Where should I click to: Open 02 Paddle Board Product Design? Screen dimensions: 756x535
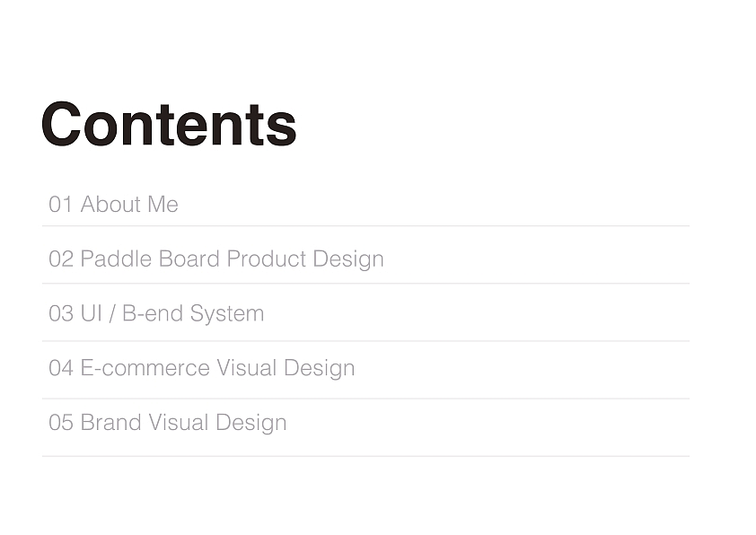click(216, 259)
